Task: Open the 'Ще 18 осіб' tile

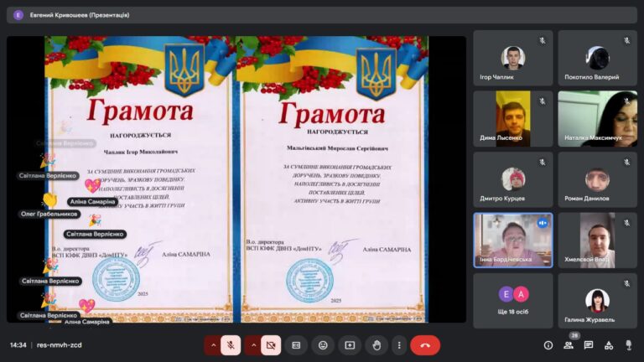Action: 513,301
